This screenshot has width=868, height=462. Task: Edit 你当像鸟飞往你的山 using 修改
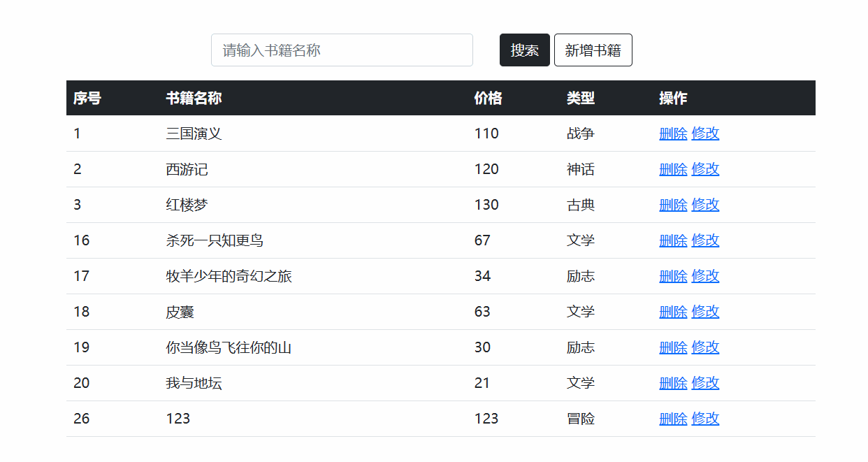[x=705, y=347]
